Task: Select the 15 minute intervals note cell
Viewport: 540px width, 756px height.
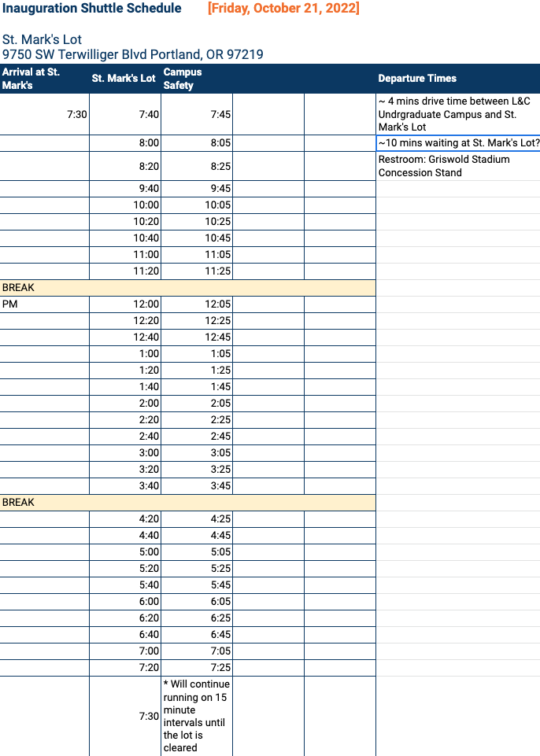Action: point(196,716)
